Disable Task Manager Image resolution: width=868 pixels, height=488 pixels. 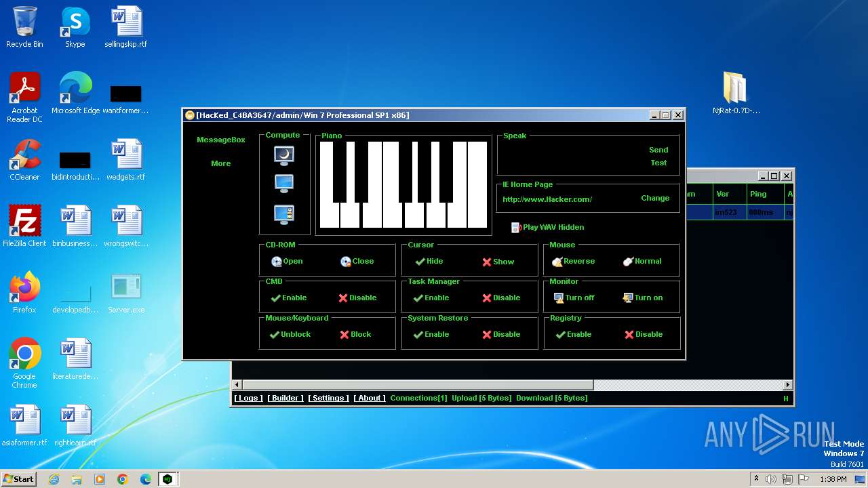point(501,298)
